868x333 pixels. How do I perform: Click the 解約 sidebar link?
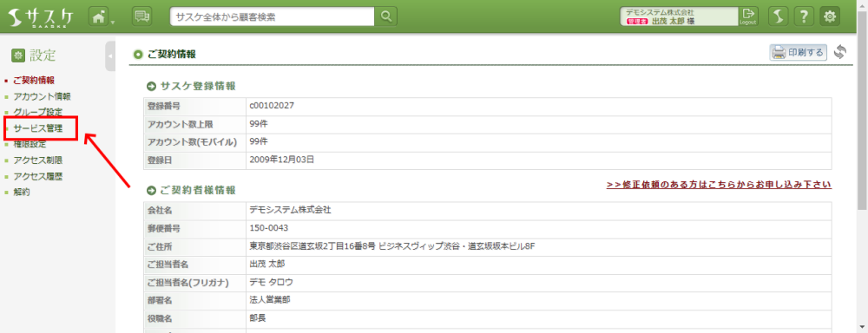pos(22,193)
